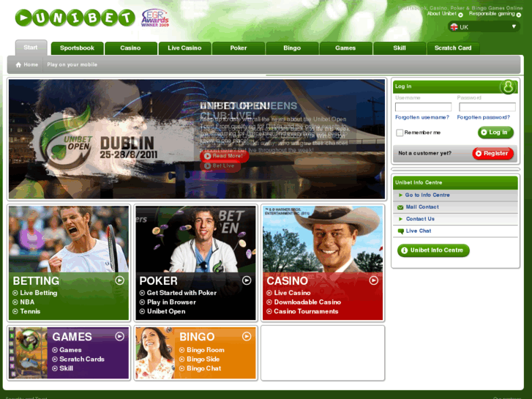This screenshot has height=399, width=532.
Task: Go to the Live Casino tab
Action: click(184, 48)
